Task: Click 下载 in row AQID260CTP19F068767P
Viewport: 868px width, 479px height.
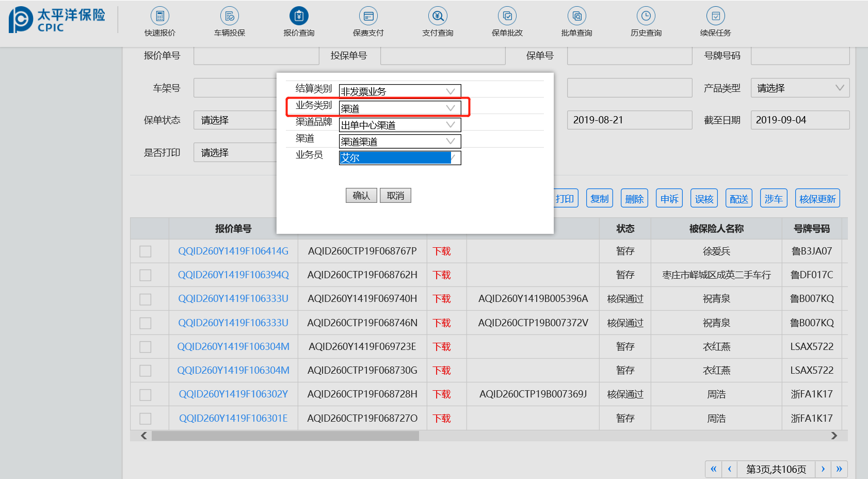Action: (442, 251)
